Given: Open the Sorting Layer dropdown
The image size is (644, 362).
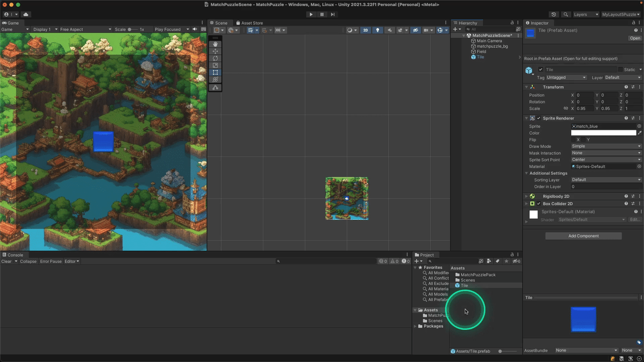Looking at the screenshot, I should click(606, 180).
